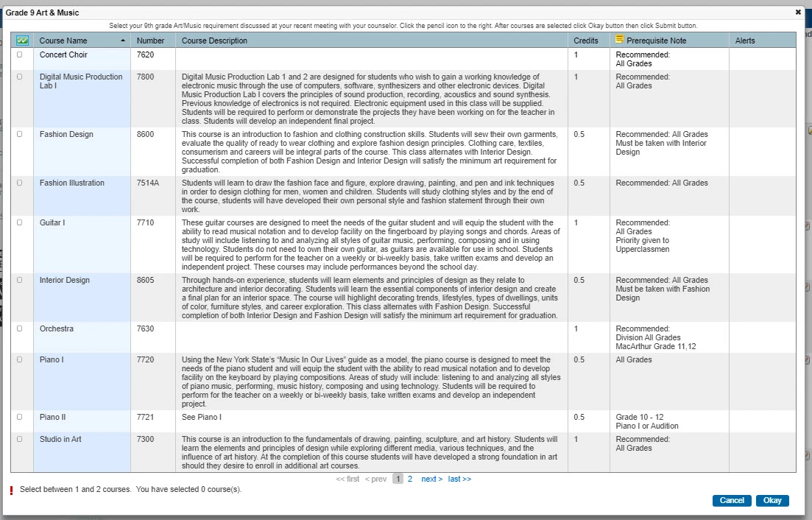Mark the Piano I checkbox
The height and width of the screenshot is (520, 812).
tap(19, 359)
